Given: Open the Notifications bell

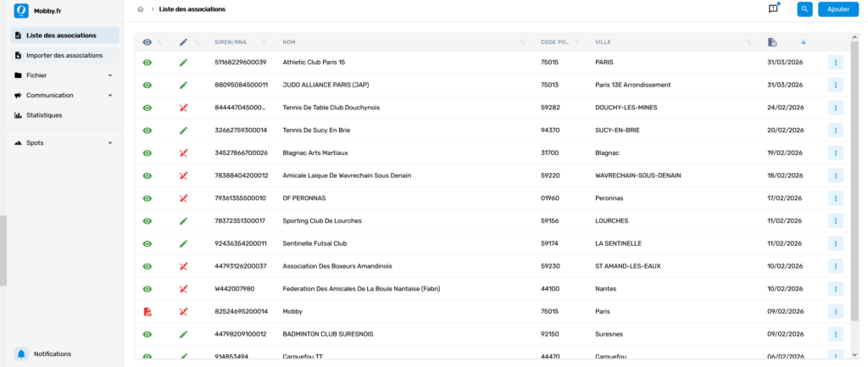Looking at the screenshot, I should (x=20, y=353).
